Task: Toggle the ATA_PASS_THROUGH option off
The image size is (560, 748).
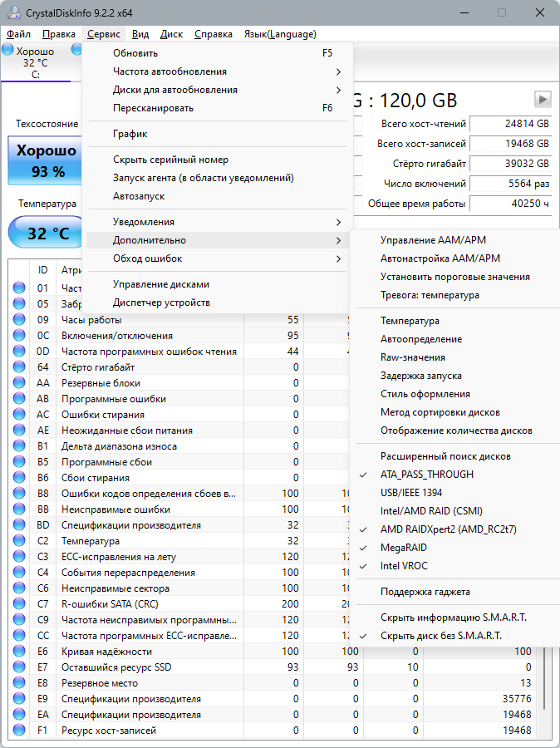Action: [427, 475]
